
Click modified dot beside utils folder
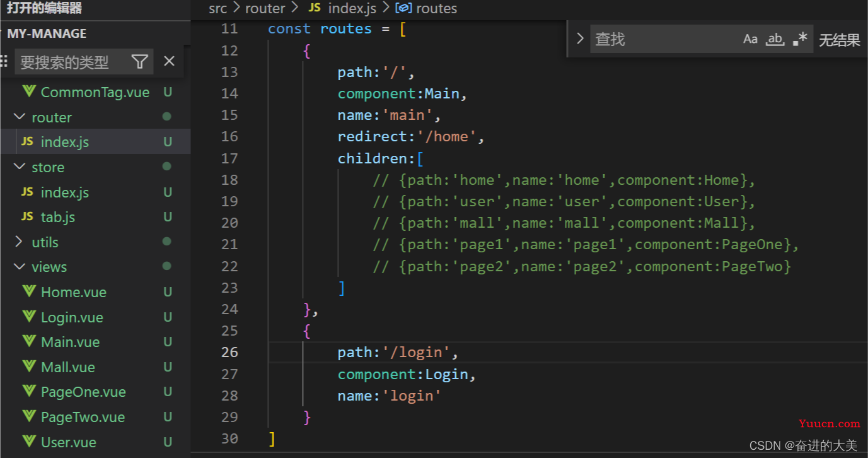[167, 242]
